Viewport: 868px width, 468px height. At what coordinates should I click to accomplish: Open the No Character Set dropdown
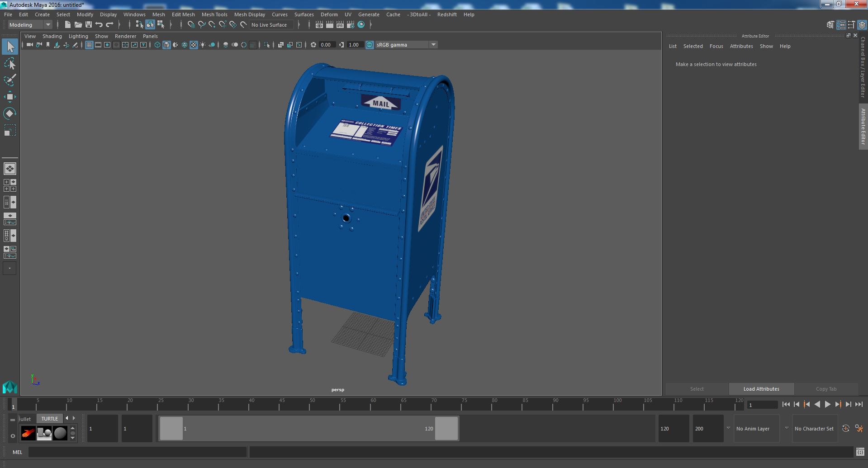(x=814, y=429)
